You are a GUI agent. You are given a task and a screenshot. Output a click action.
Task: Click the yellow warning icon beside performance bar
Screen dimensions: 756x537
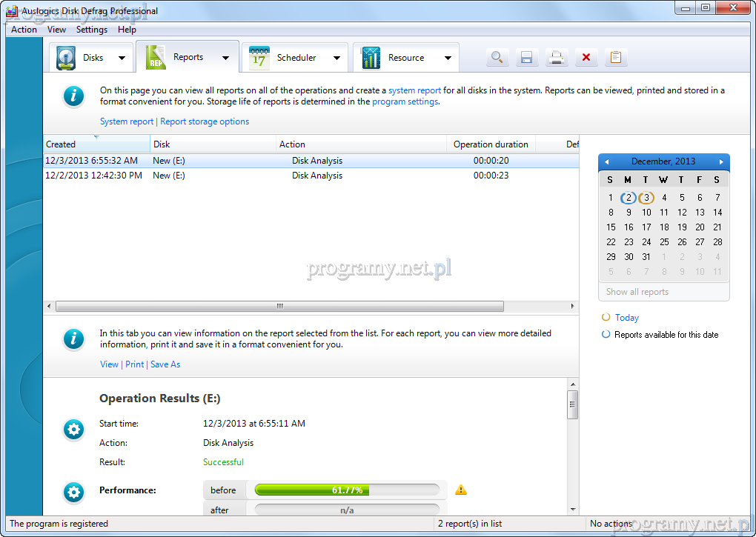(x=461, y=490)
